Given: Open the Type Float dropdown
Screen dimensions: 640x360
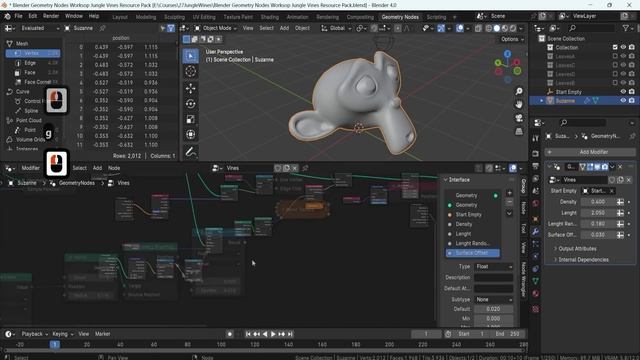Looking at the screenshot, I should [493, 267].
